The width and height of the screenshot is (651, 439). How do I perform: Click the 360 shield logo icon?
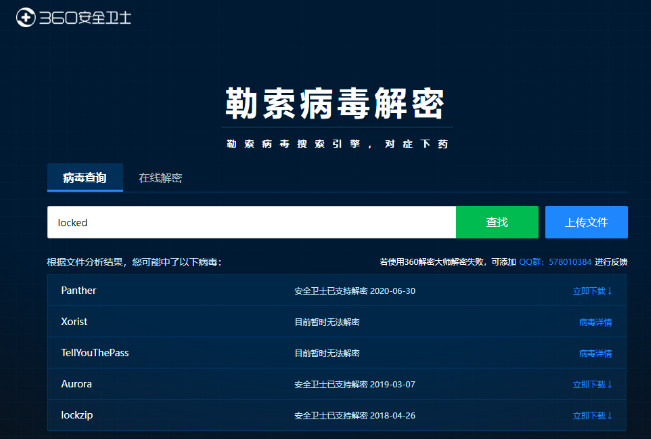click(27, 18)
